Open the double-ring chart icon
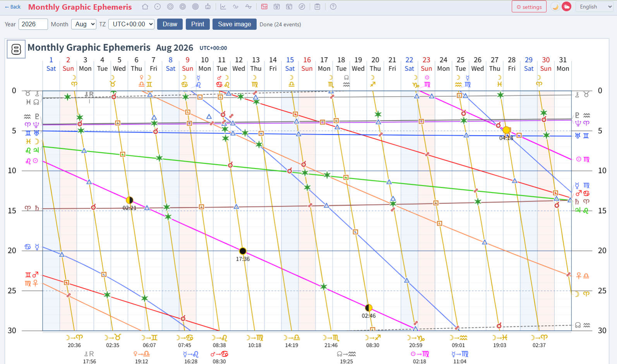Screen dimensions: 617x364 click(170, 7)
